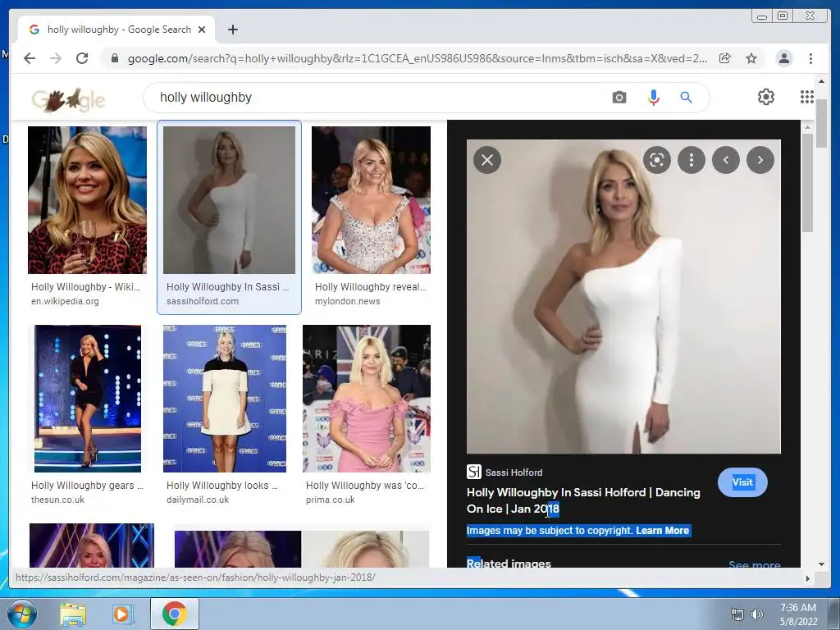Click the Visit button
The height and width of the screenshot is (630, 840).
click(x=742, y=482)
